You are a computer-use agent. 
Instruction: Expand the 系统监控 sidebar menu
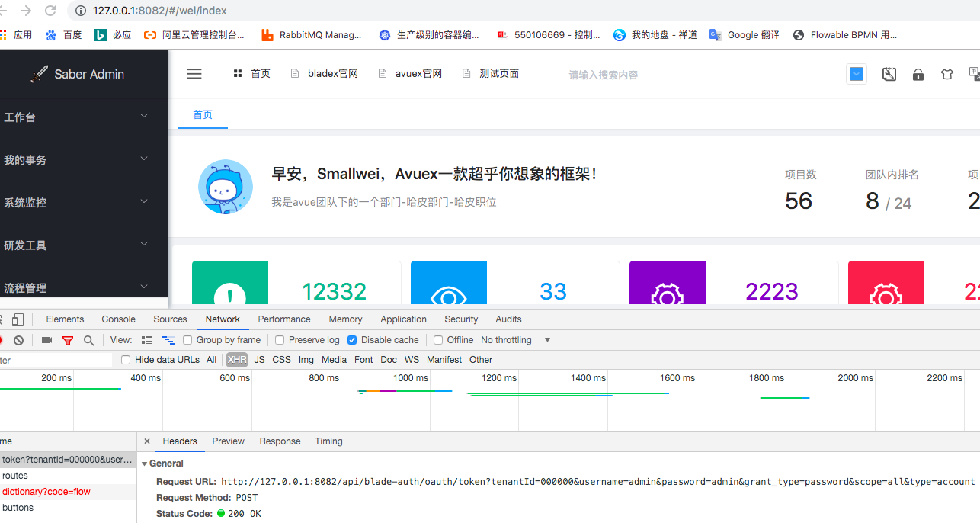[x=84, y=202]
